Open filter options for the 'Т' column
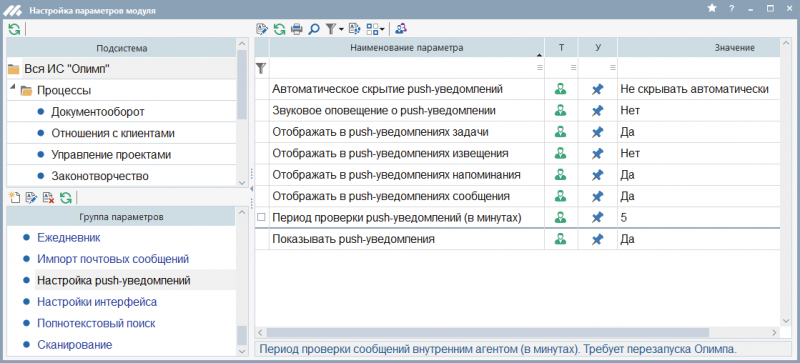Viewport: 800px width, 363px height. click(x=573, y=67)
